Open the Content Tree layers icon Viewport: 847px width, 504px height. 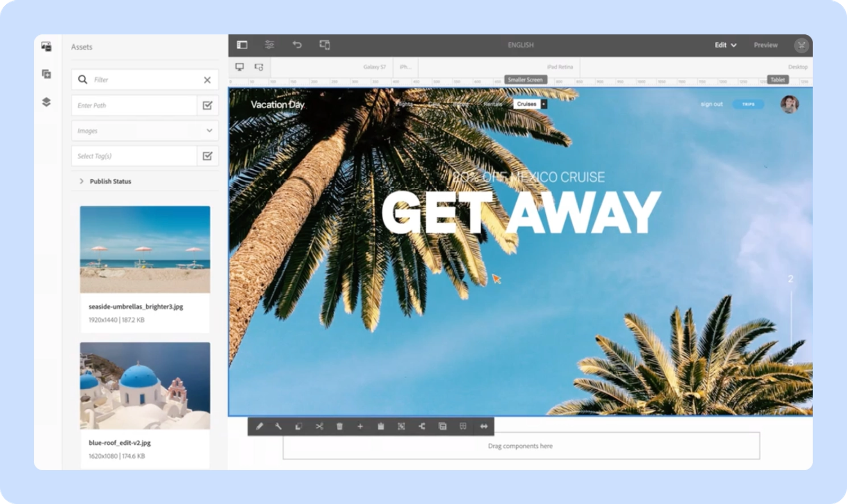pyautogui.click(x=47, y=102)
